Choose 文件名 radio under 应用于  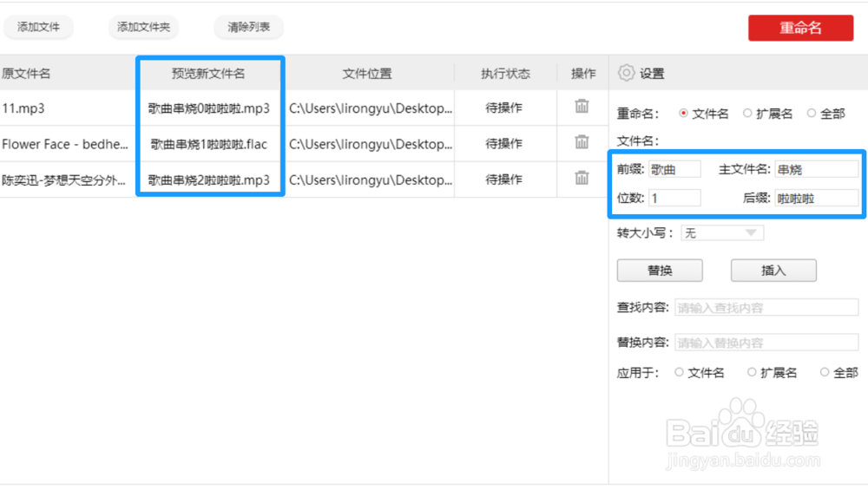pyautogui.click(x=680, y=372)
